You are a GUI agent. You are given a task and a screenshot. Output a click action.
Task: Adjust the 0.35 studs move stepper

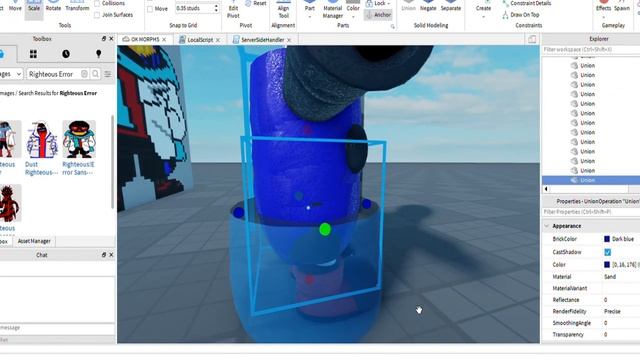coord(216,8)
